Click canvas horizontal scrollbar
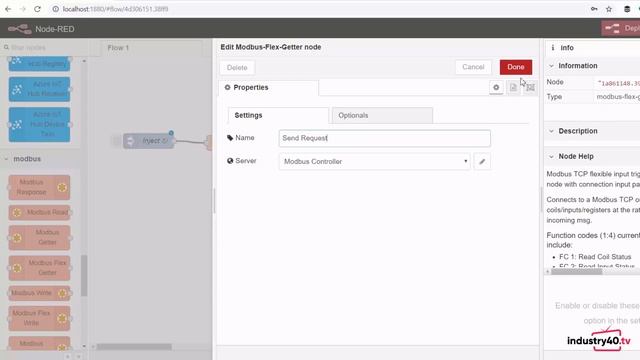640x360 pixels. (134, 347)
